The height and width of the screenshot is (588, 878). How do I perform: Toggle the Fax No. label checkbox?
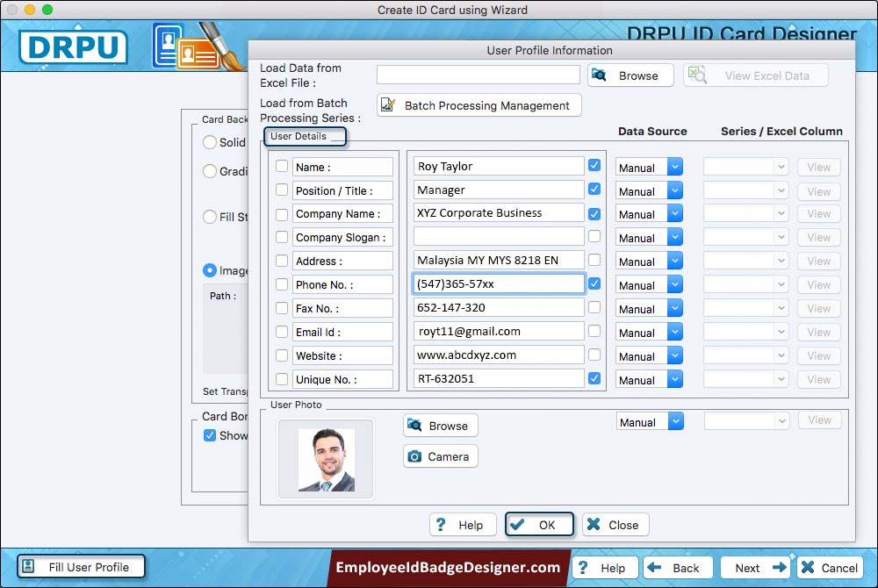click(x=282, y=308)
